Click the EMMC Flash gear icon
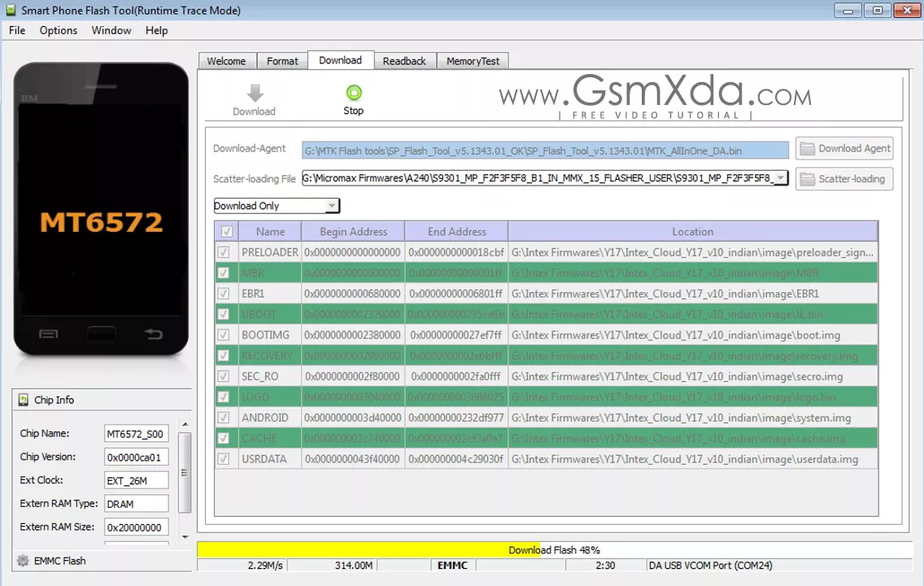The image size is (924, 586). tap(23, 561)
